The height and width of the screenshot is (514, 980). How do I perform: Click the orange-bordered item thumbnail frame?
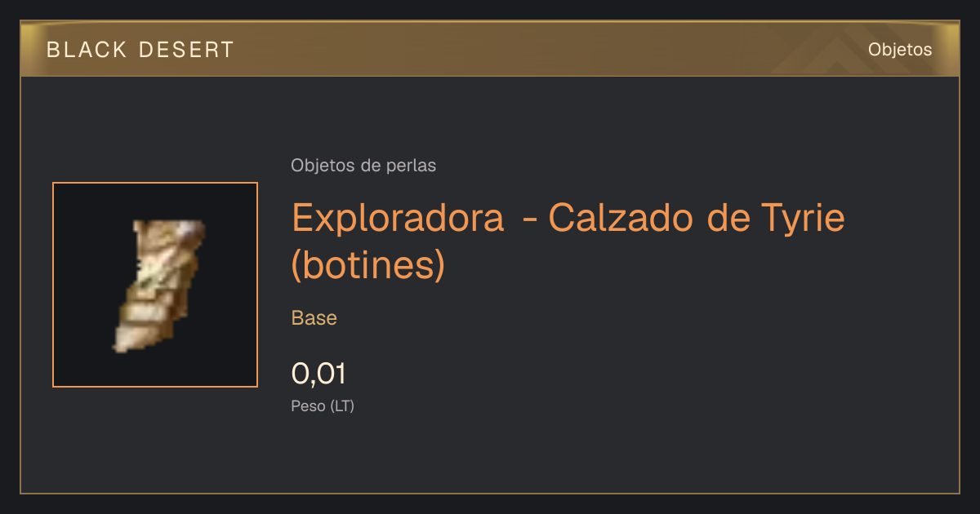point(155,285)
